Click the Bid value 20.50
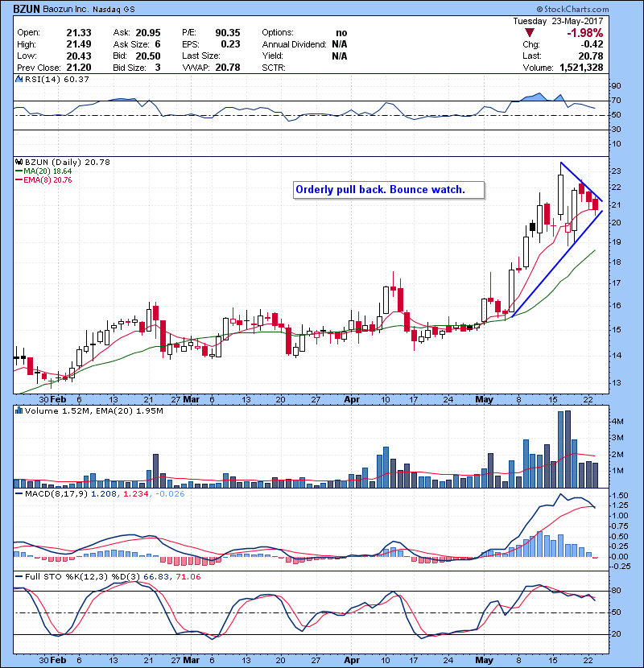Screen dimensions: 644x668 (148, 56)
